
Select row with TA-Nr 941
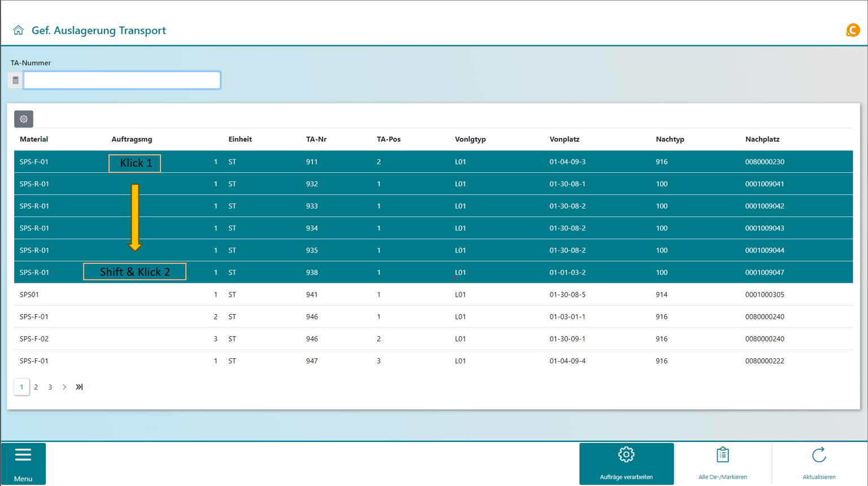click(x=312, y=294)
